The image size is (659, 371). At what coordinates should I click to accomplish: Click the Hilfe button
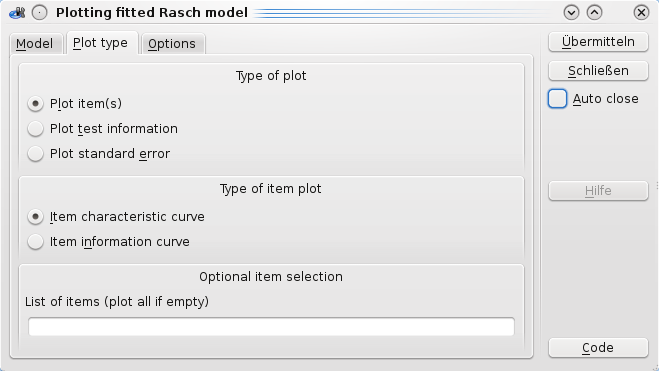(x=598, y=191)
